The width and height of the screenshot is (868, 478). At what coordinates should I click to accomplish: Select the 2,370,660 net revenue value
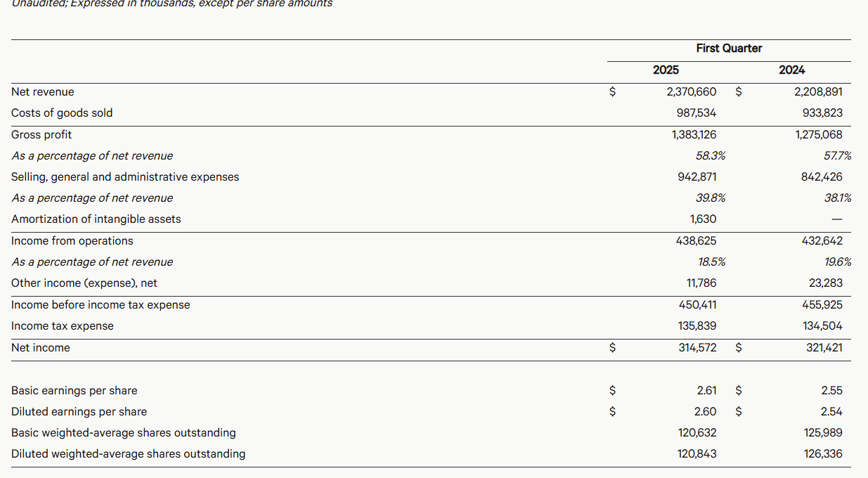[692, 92]
